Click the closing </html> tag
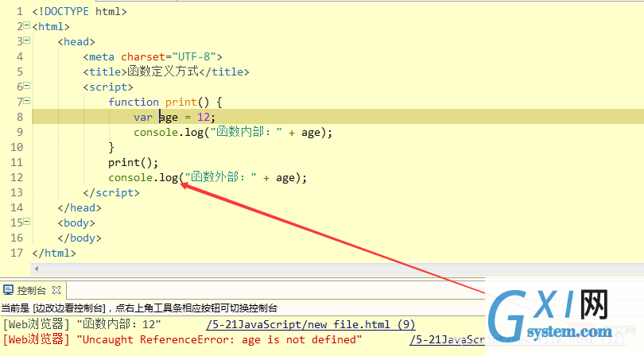644x356 pixels. [x=54, y=253]
